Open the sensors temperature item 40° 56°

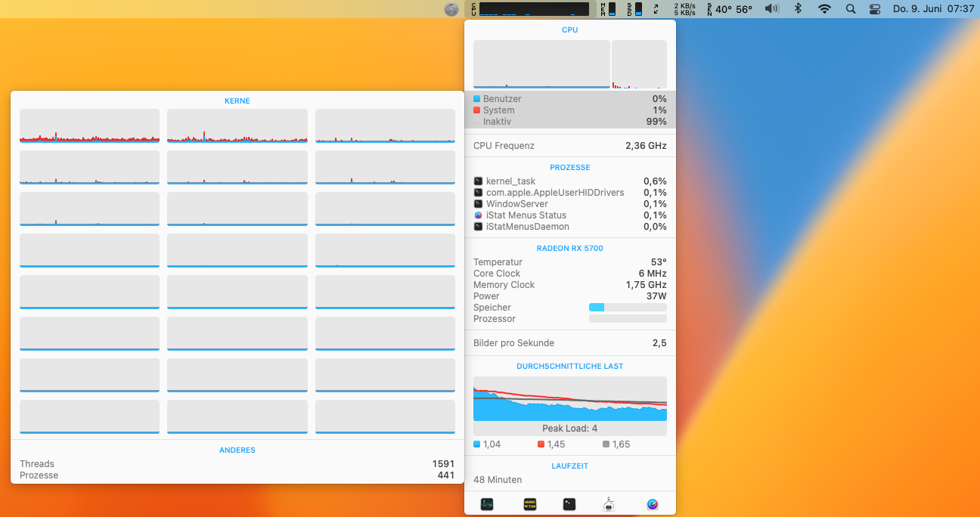coord(730,9)
